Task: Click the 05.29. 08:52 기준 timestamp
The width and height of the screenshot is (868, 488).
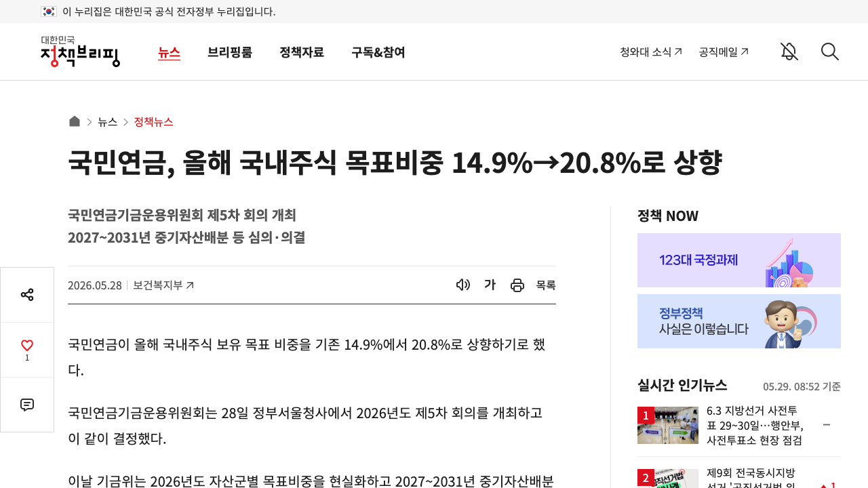Action: tap(802, 386)
